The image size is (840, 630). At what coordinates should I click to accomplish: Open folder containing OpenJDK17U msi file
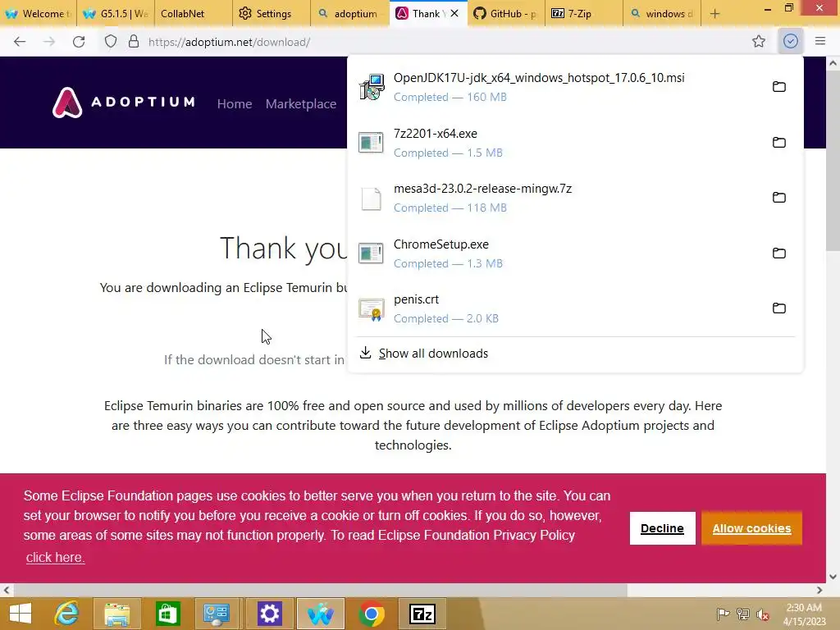click(x=779, y=87)
